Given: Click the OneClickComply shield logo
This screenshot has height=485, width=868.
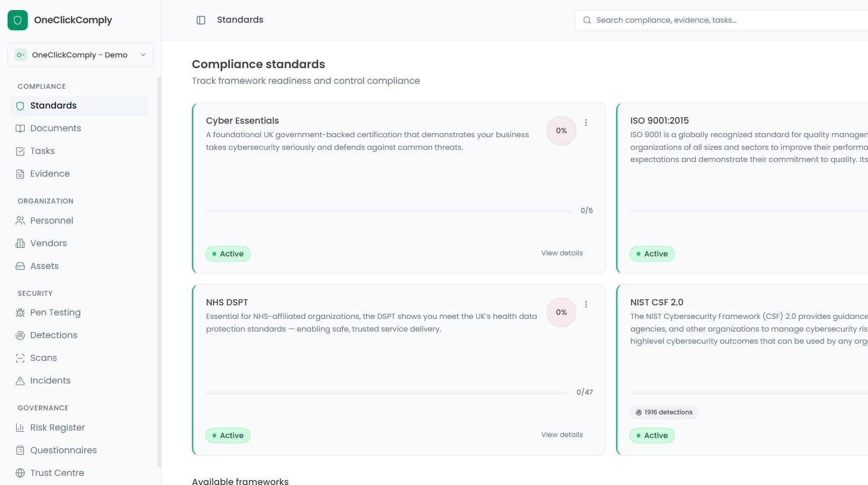Looking at the screenshot, I should tap(18, 20).
